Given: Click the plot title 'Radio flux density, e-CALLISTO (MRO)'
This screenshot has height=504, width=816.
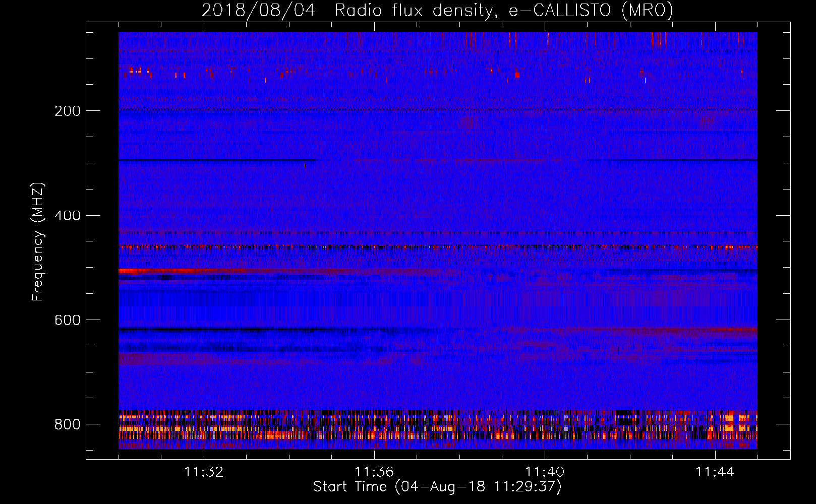Looking at the screenshot, I should [x=504, y=10].
